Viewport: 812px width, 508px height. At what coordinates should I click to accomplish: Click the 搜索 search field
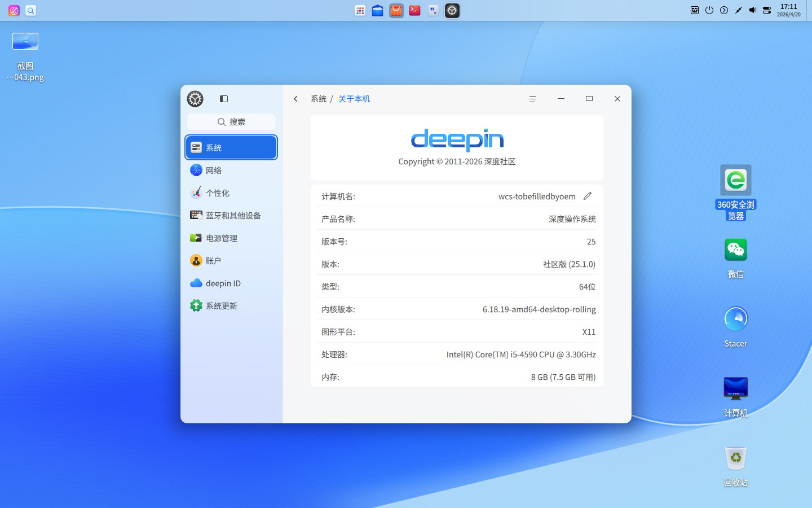pos(231,122)
